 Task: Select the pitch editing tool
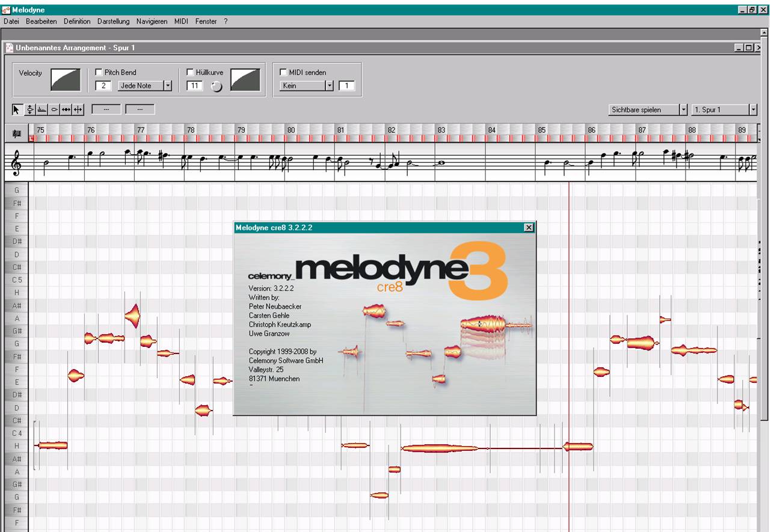pyautogui.click(x=30, y=109)
